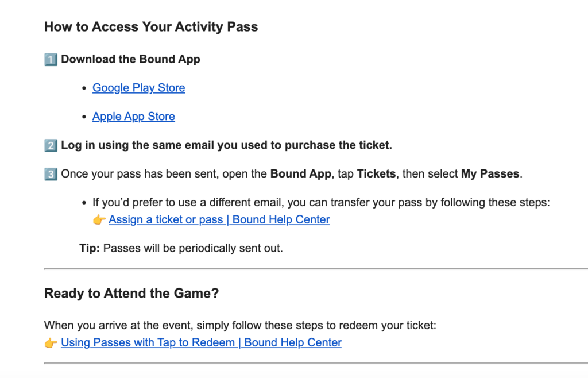
Task: Open the Apple App Store link
Action: coord(133,117)
